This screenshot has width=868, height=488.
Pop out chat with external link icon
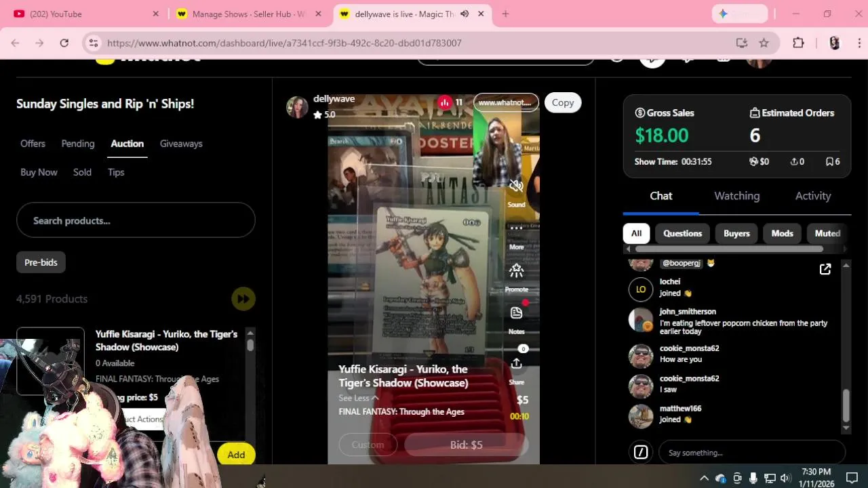click(x=825, y=270)
